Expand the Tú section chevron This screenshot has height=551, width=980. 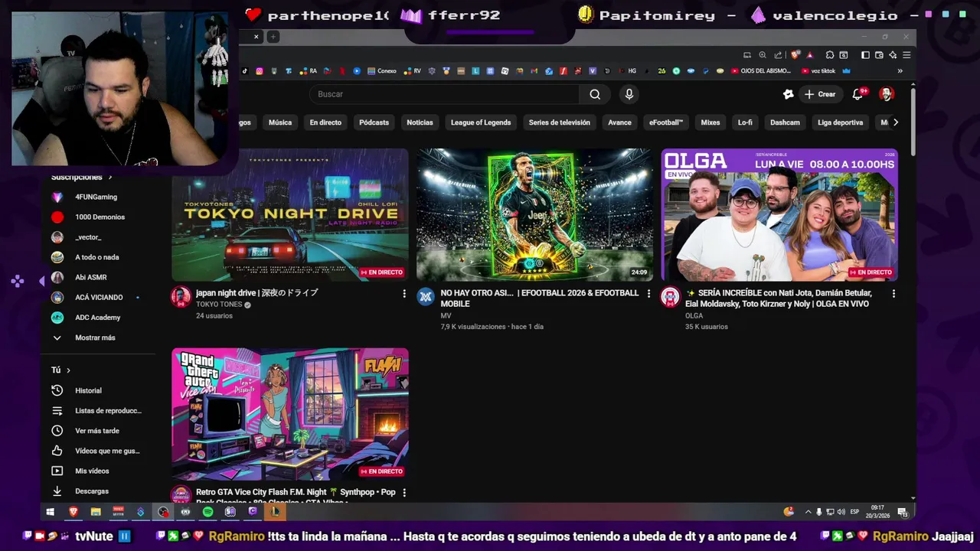[x=68, y=370]
